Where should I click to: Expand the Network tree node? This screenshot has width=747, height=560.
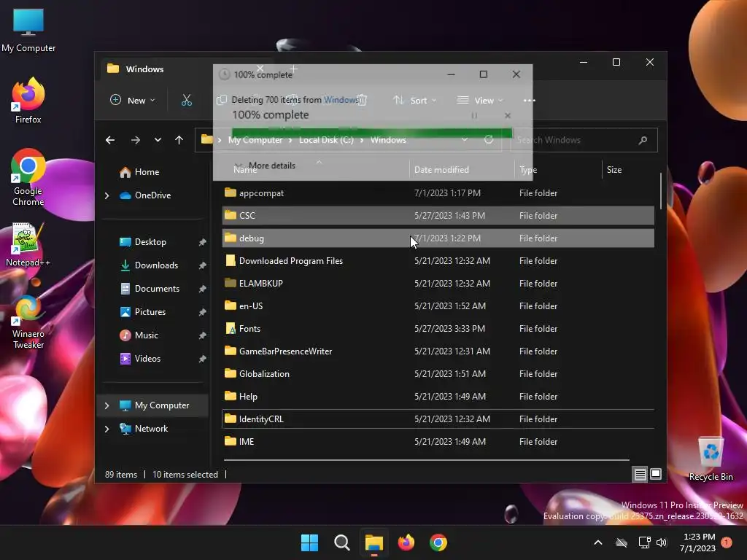click(x=107, y=429)
